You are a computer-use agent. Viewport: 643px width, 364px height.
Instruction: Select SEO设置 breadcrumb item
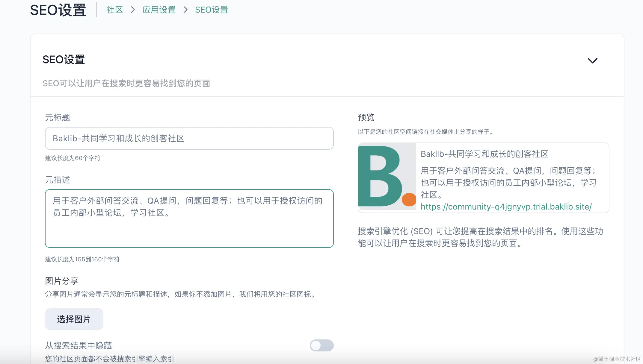point(212,10)
